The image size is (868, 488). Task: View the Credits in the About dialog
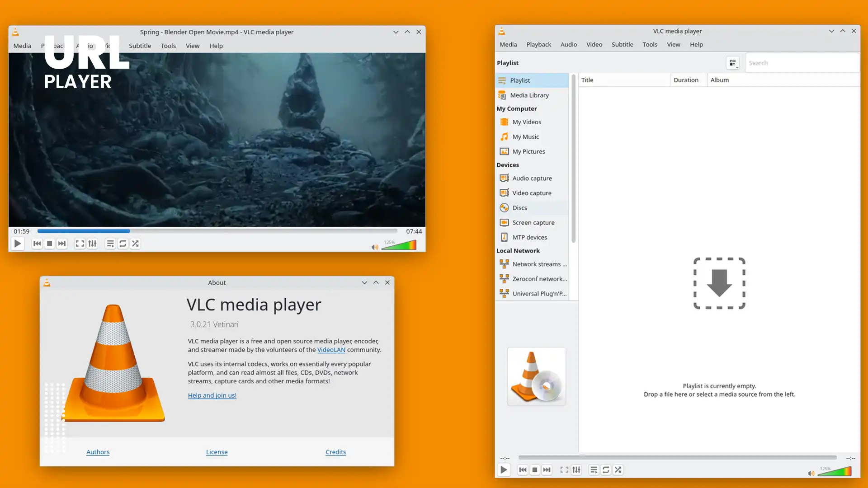(335, 452)
